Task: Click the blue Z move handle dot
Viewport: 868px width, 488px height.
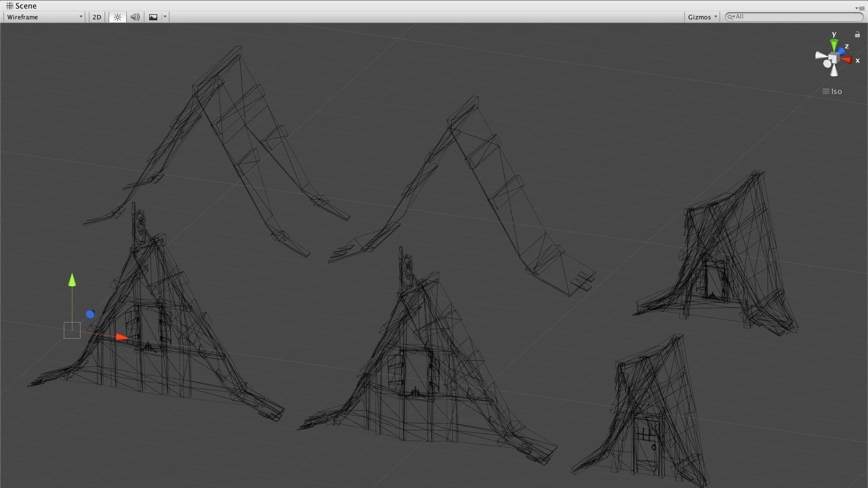Action: (90, 314)
